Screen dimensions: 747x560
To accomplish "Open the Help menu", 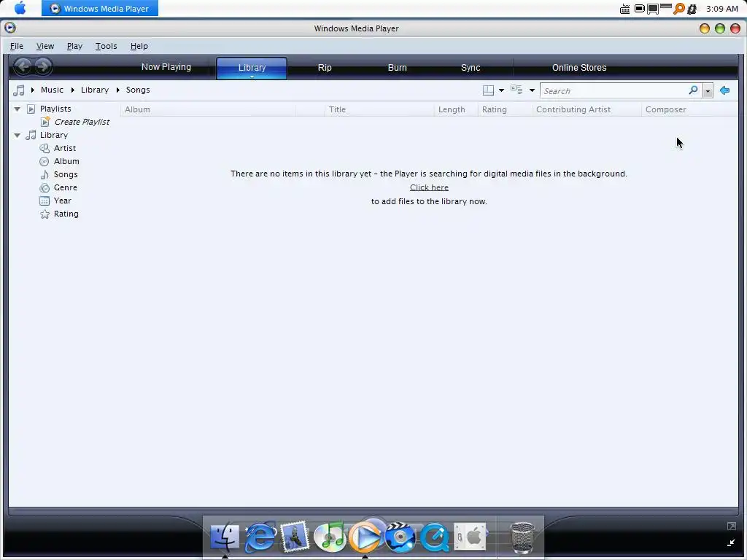I will [x=139, y=46].
